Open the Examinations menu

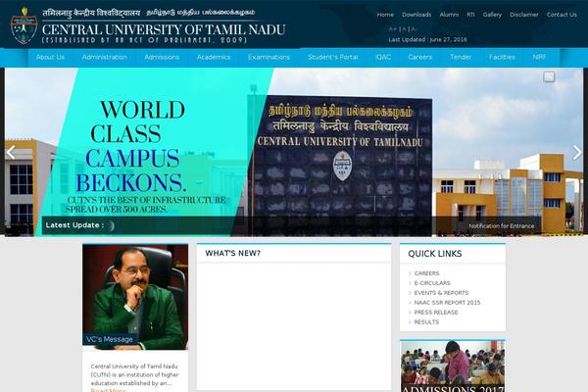point(269,57)
